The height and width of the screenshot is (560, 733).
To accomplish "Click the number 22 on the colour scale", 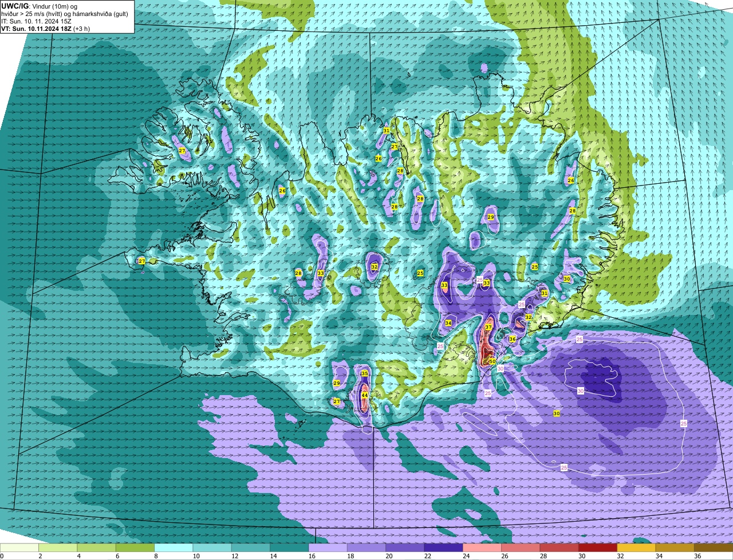I will click(x=427, y=556).
